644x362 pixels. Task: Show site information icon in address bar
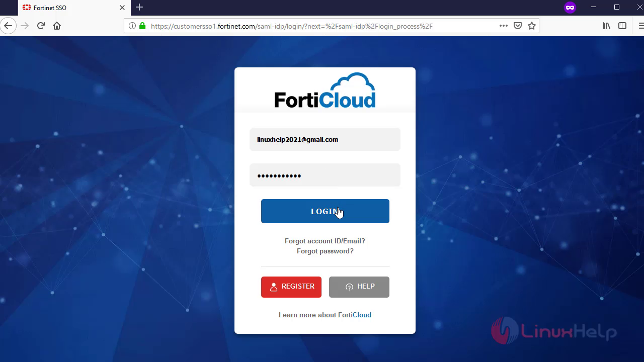[x=132, y=26]
